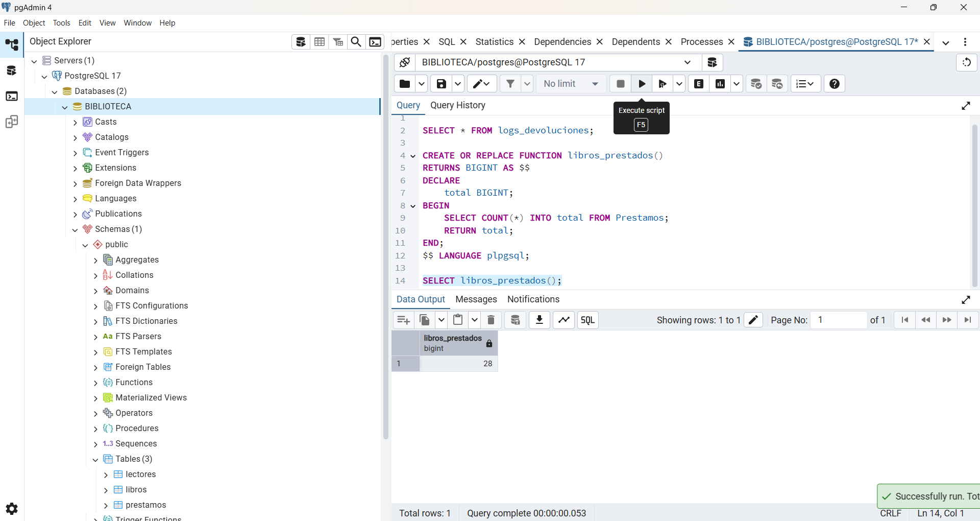Viewport: 980px width, 521px height.
Task: Open the Filter rows funnel icon
Action: click(510, 84)
